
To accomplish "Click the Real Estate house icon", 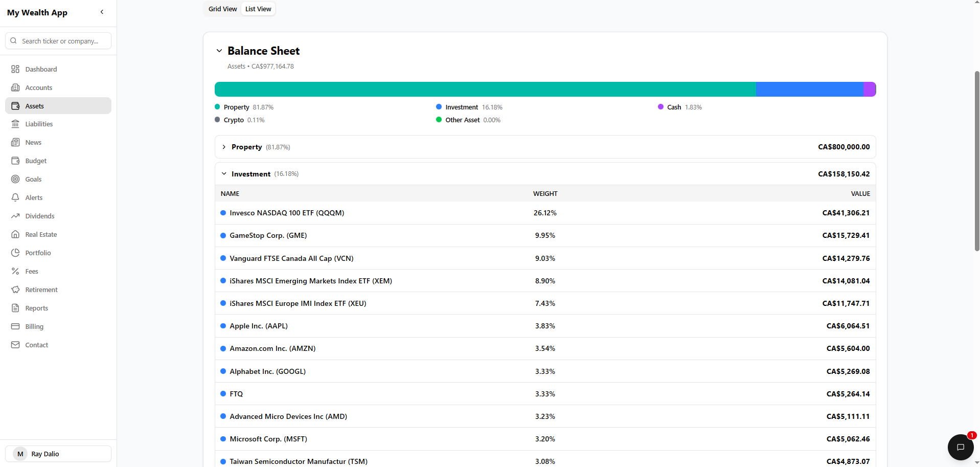I will coord(15,234).
